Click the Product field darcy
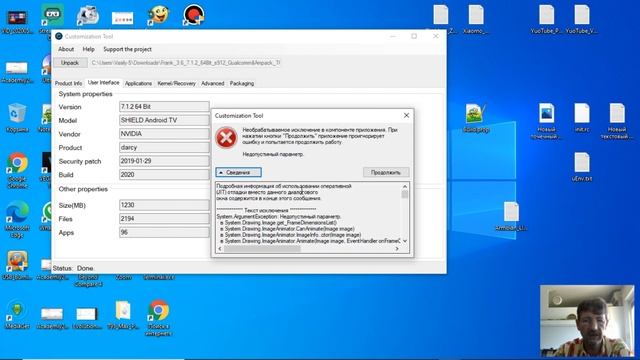The width and height of the screenshot is (640, 360). (x=164, y=147)
